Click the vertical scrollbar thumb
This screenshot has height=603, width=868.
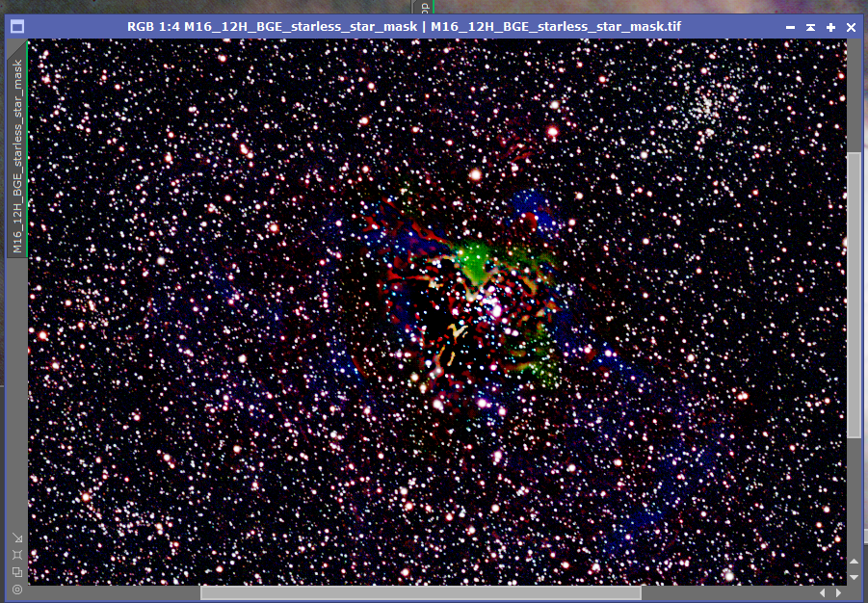click(x=855, y=294)
